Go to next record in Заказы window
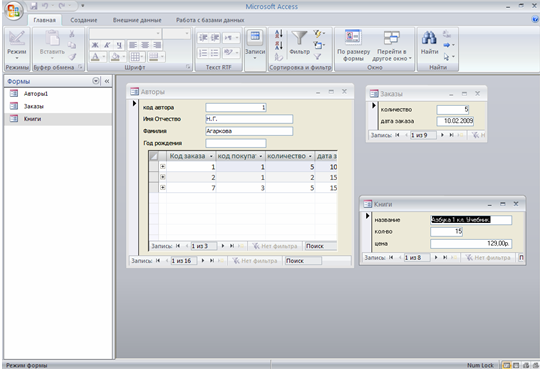The height and width of the screenshot is (371, 540). (x=442, y=135)
